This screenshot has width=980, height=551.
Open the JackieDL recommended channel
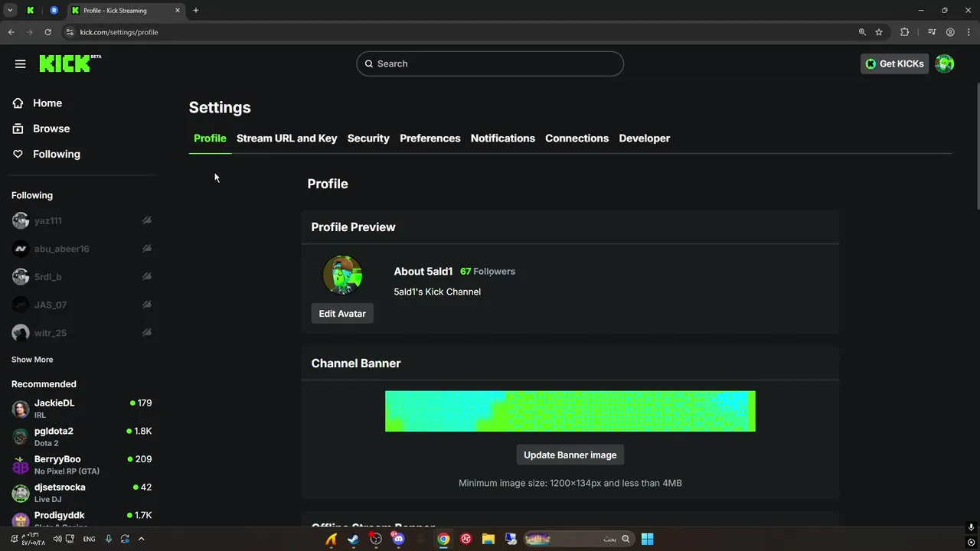pos(81,409)
